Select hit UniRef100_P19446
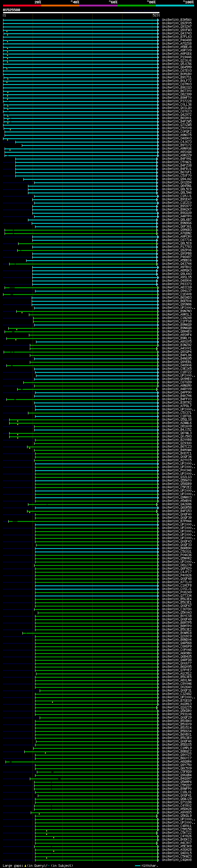Viewport: 197px width, 868px height. tap(176, 57)
